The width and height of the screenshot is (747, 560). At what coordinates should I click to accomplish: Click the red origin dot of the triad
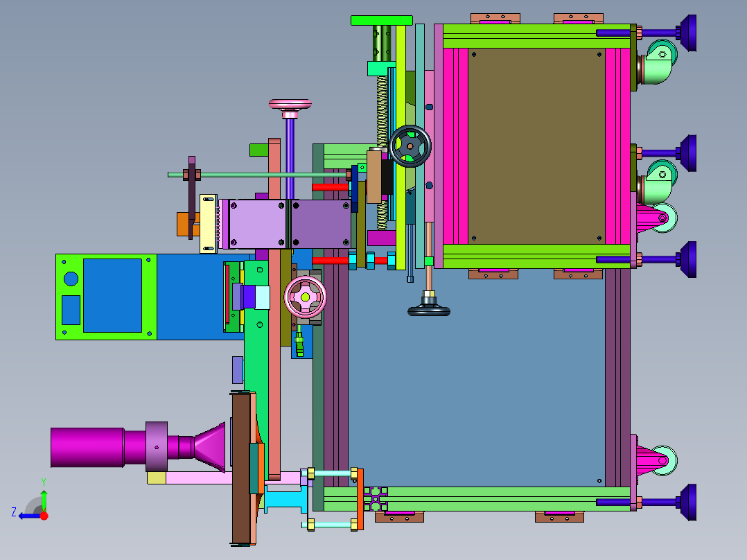pyautogui.click(x=44, y=516)
